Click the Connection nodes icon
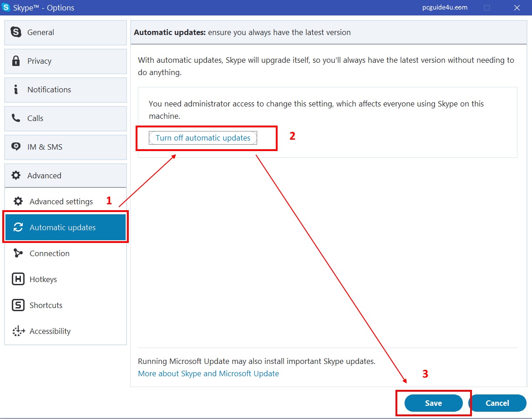The image size is (532, 419). pyautogui.click(x=18, y=253)
